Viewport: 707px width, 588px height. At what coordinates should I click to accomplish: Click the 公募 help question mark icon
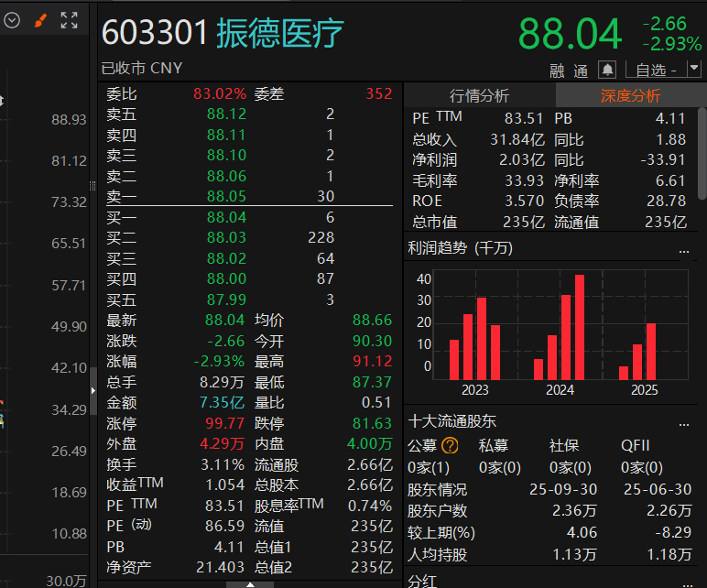coord(450,446)
